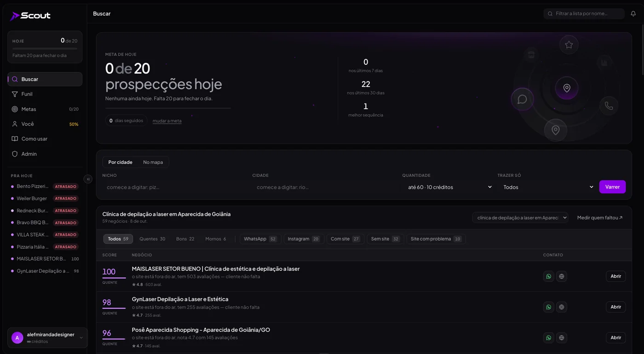644x354 pixels.
Task: Switch to No mapa search mode
Action: coord(153,162)
